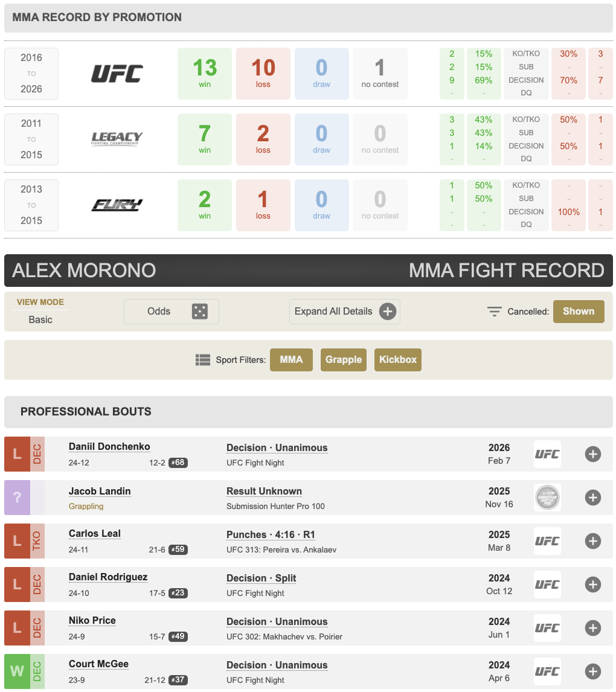
Task: Click UFC logo in promotion record
Action: [x=117, y=74]
